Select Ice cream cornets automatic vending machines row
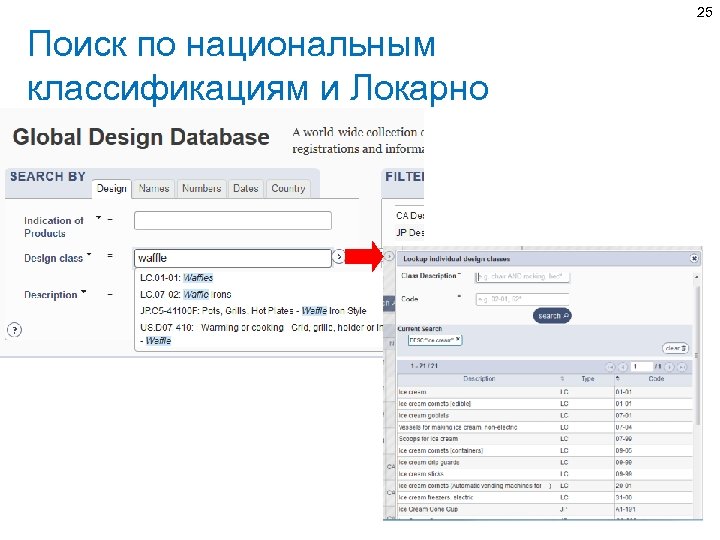 545,486
